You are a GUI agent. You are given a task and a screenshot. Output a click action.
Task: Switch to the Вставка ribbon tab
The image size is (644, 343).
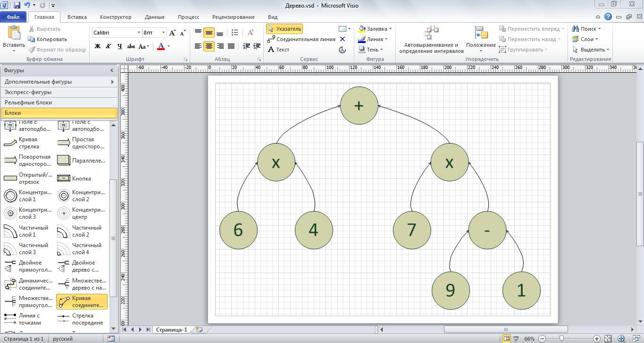(76, 17)
